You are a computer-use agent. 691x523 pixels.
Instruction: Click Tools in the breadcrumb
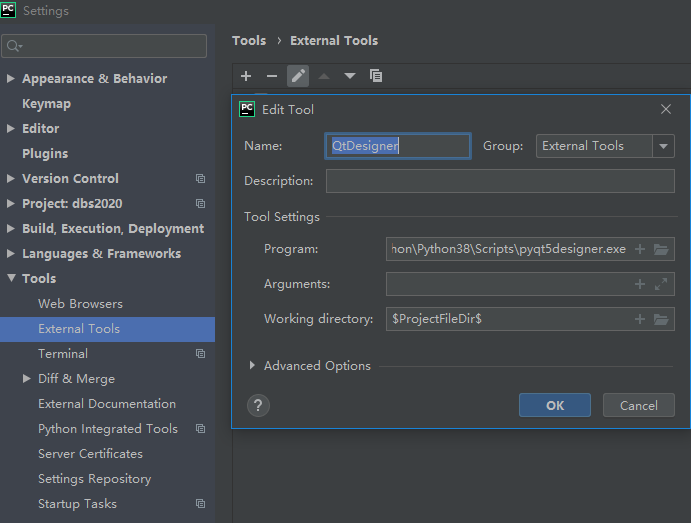[x=249, y=41]
